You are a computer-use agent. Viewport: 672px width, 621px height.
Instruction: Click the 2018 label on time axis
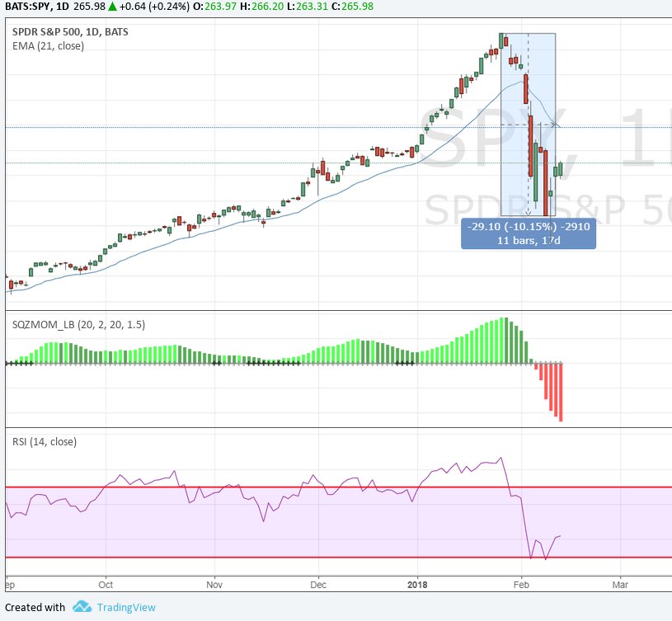point(417,585)
